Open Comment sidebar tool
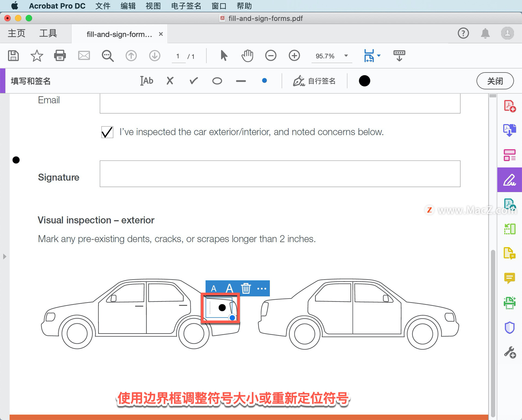This screenshot has width=522, height=420. coord(509,278)
